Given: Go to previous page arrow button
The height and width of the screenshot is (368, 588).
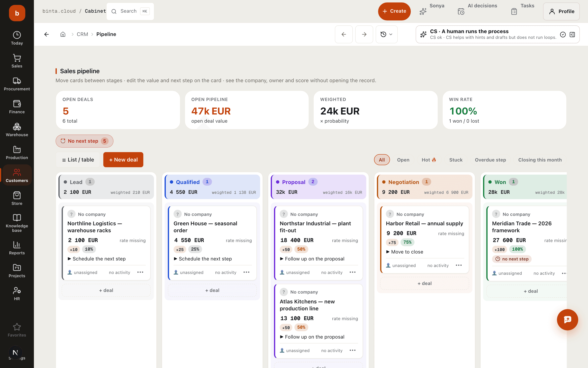Looking at the screenshot, I should [344, 34].
